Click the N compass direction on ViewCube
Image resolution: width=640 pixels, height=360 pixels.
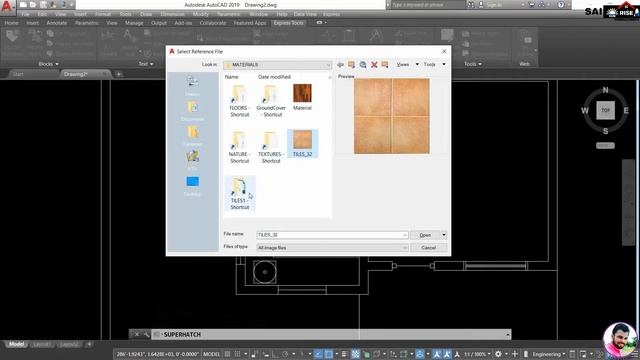pos(605,90)
